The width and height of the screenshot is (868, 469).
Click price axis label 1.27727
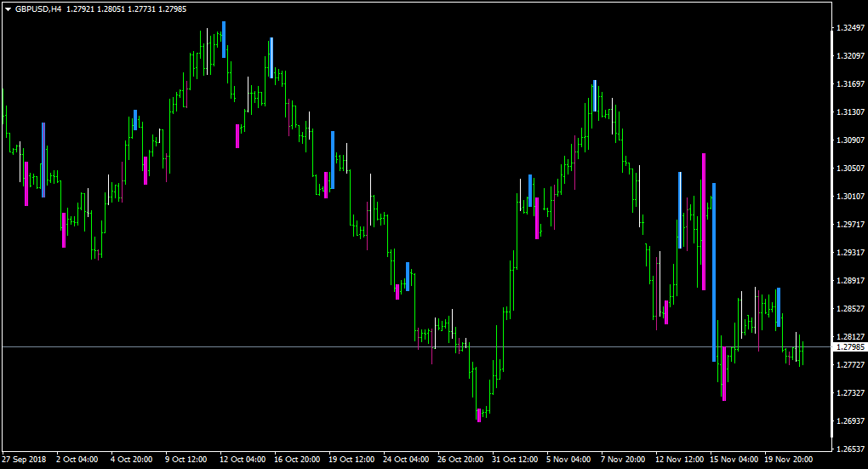point(850,365)
